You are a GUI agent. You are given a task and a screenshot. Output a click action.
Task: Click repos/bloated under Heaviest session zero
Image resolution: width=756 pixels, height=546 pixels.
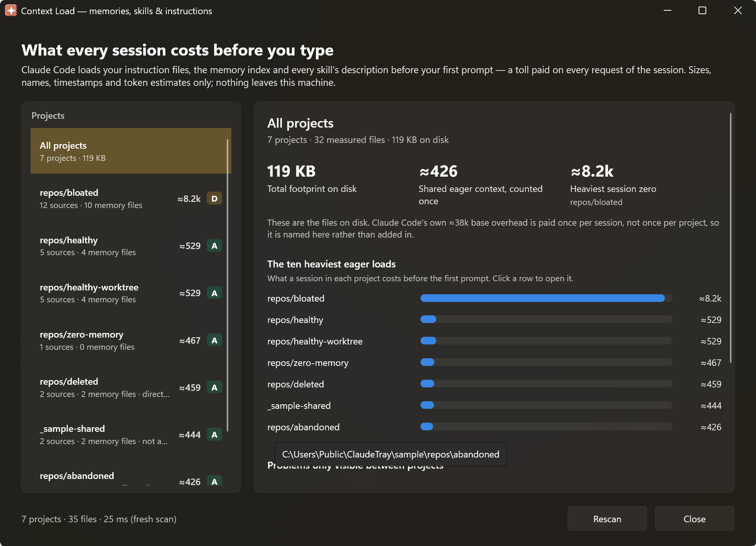596,202
